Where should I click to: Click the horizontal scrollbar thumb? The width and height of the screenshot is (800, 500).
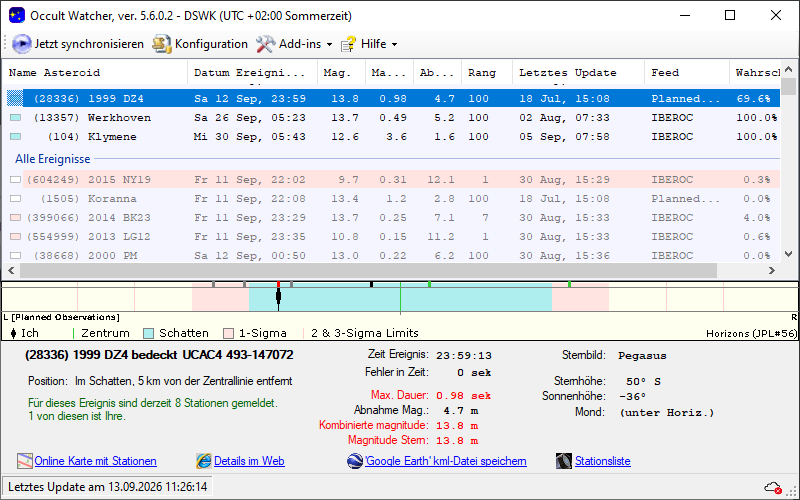coord(368,270)
